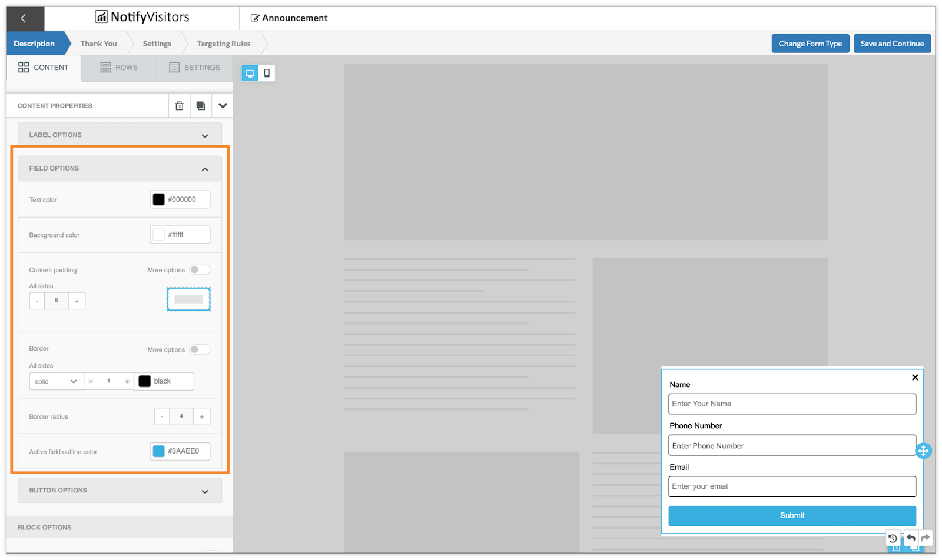Enable more options for Border
942x560 pixels.
pos(200,349)
